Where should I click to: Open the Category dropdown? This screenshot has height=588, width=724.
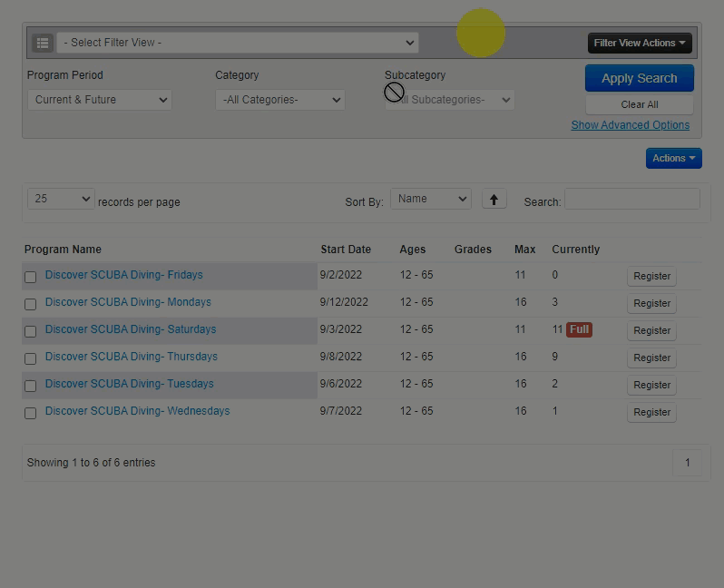pyautogui.click(x=279, y=100)
